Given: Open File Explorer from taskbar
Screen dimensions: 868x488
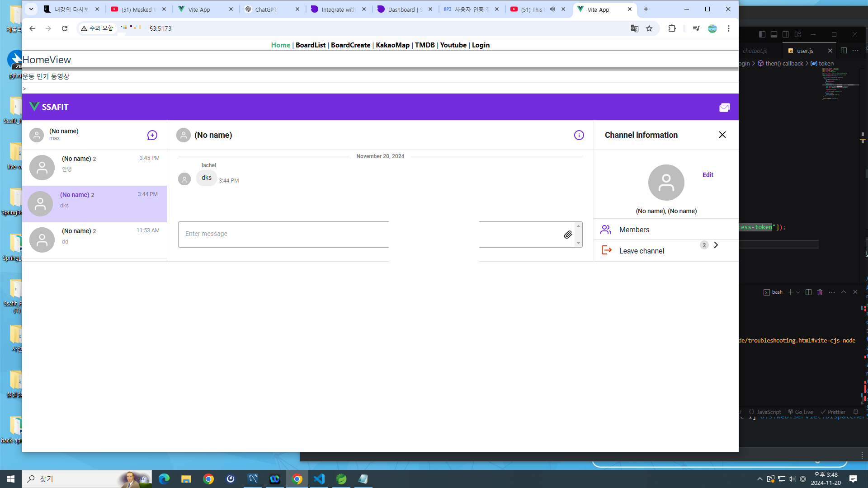Looking at the screenshot, I should [x=186, y=479].
